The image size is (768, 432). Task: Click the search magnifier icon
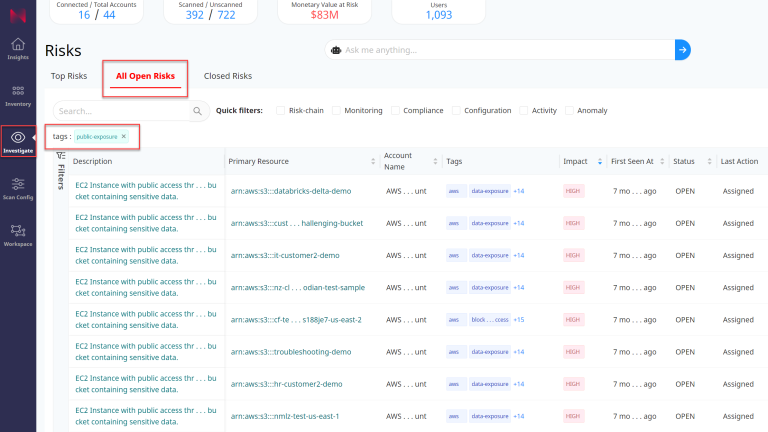coord(198,111)
